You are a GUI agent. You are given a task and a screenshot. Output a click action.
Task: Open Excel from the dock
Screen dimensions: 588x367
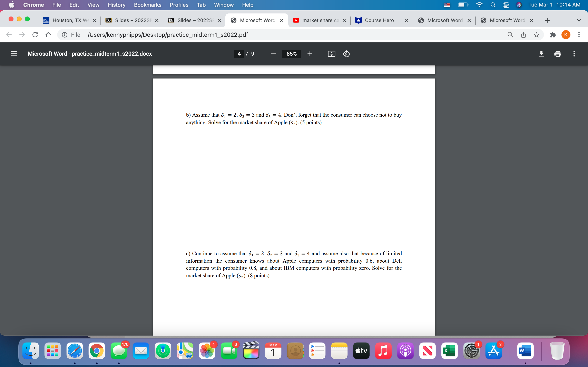450,351
